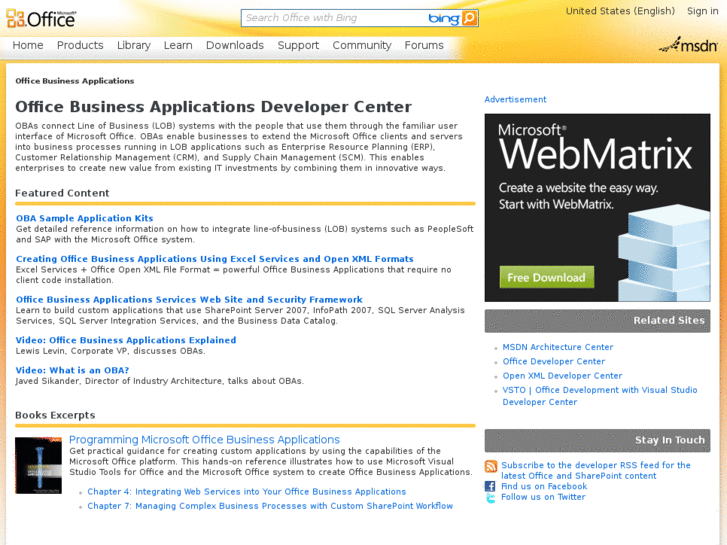Open Chapter 7: Managing Complex Business Processes link
This screenshot has height=545, width=727.
click(x=270, y=506)
